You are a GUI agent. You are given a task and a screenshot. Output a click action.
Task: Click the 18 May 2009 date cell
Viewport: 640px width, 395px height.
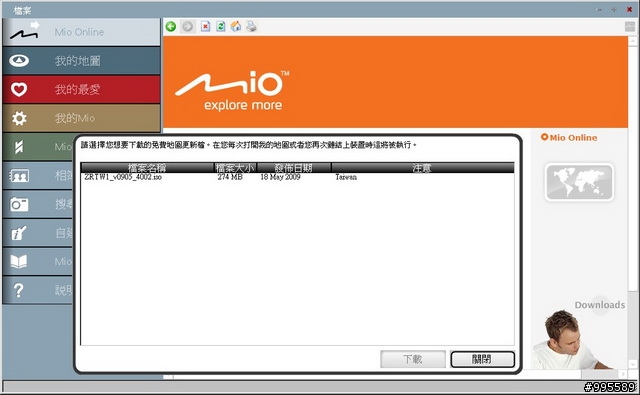280,177
